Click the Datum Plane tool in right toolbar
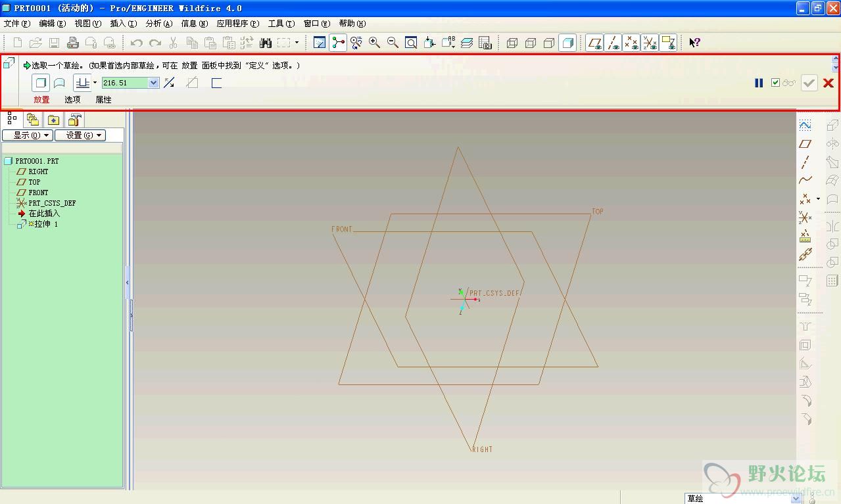 (x=805, y=143)
